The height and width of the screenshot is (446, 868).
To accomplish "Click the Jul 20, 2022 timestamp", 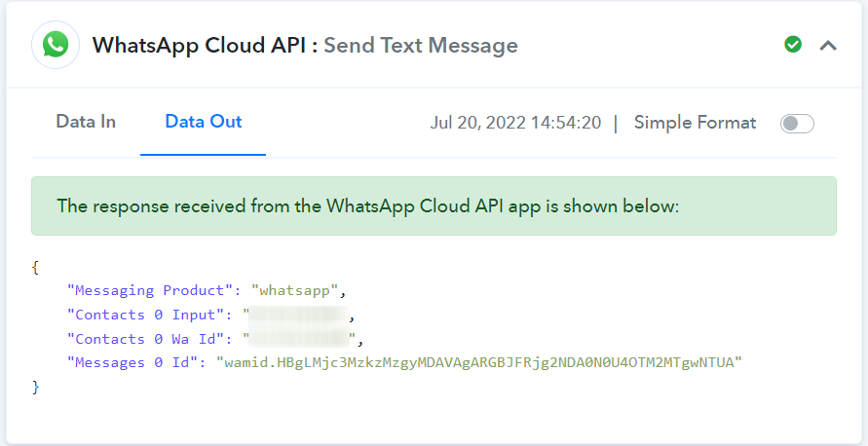I will point(515,123).
